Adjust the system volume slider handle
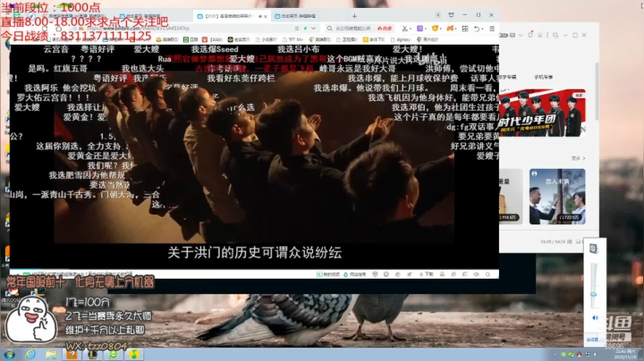 tap(594, 295)
